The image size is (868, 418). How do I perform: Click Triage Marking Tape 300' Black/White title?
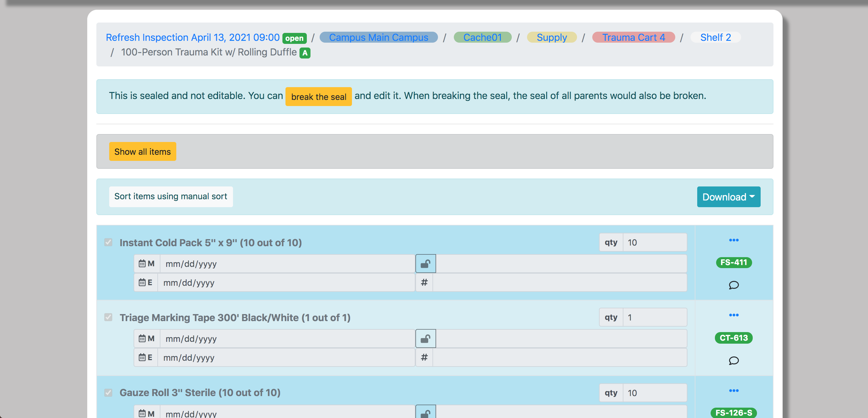(235, 318)
